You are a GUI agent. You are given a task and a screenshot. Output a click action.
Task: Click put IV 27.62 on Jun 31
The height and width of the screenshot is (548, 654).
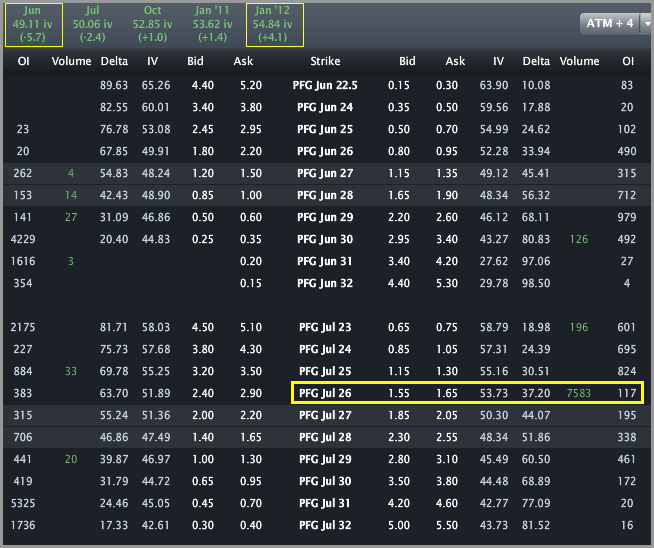[x=494, y=261]
